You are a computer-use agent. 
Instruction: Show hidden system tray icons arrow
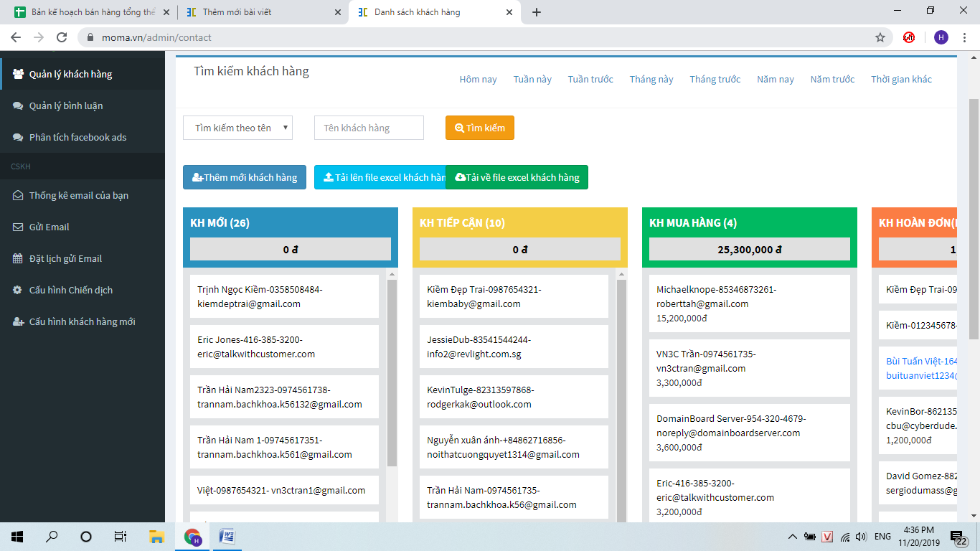click(792, 537)
